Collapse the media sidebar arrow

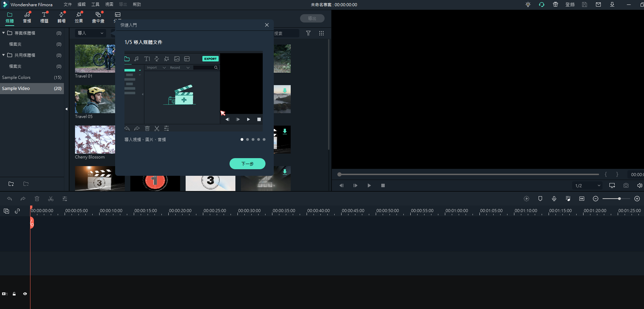(66, 109)
